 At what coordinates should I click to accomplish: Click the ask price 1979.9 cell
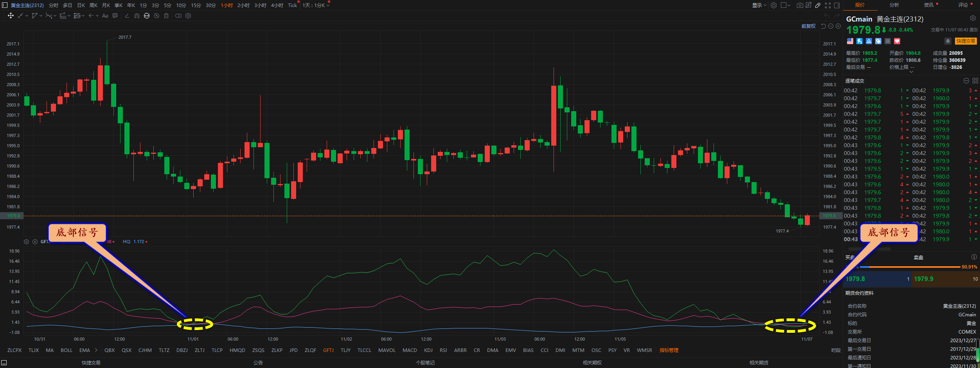[946, 279]
